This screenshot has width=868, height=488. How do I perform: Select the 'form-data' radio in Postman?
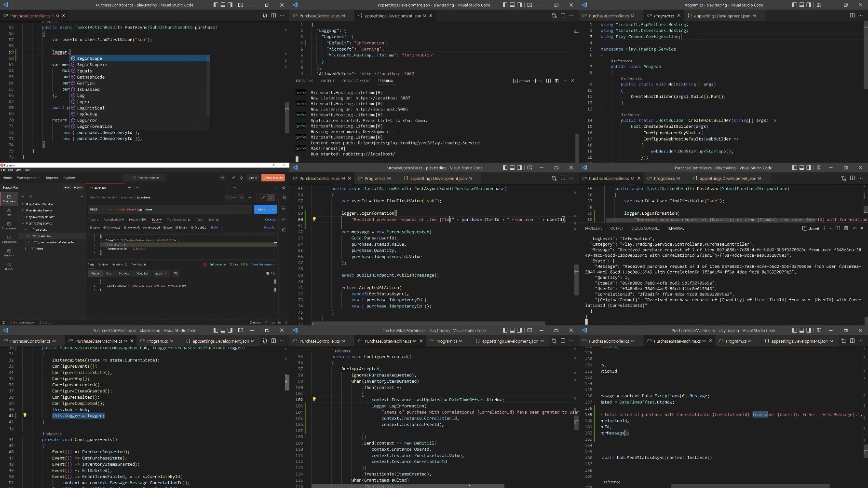(105, 227)
